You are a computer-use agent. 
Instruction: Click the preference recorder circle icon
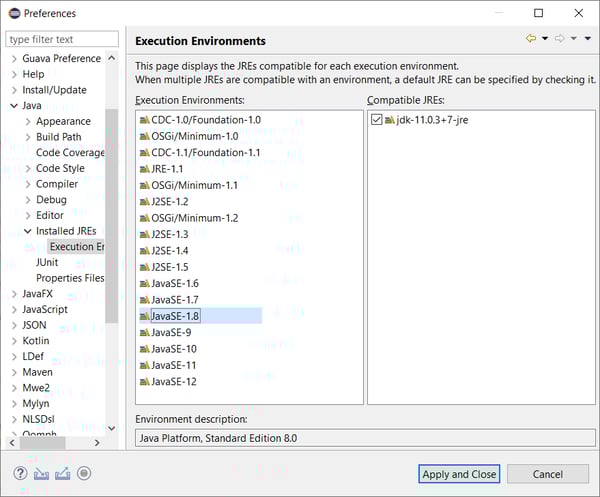coord(84,473)
